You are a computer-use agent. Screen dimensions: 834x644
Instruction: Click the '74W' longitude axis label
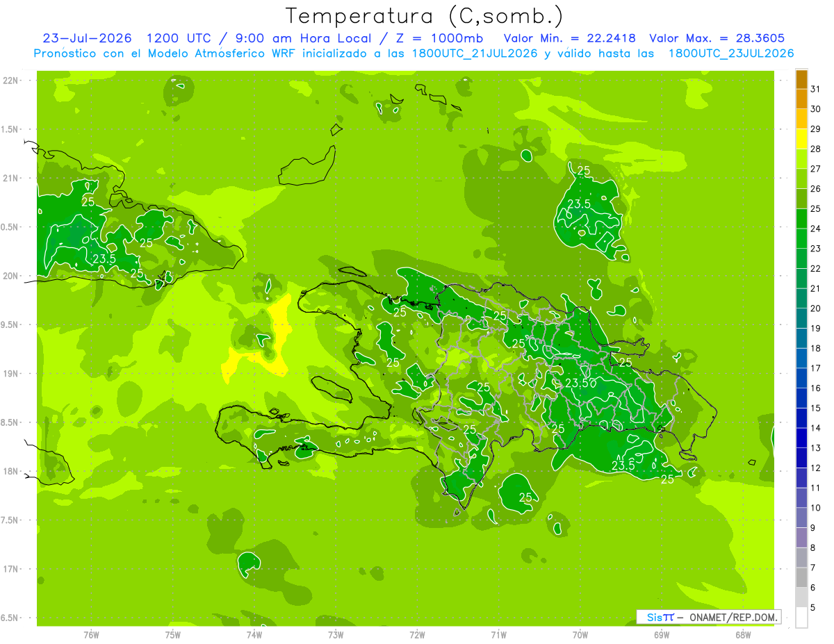point(254,634)
